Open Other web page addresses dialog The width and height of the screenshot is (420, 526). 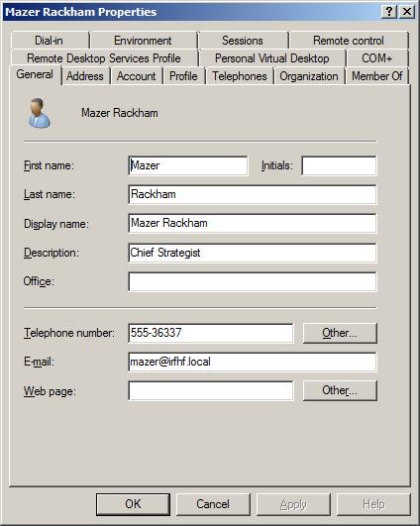tap(340, 390)
